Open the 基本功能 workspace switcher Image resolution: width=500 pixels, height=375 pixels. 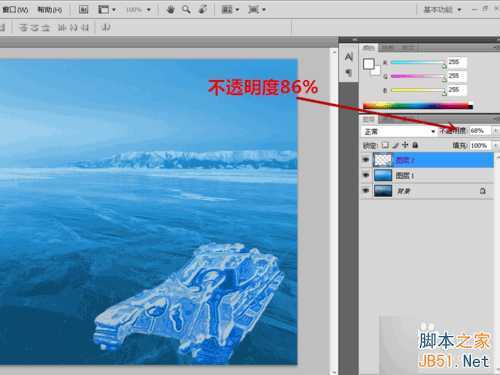coord(442,10)
